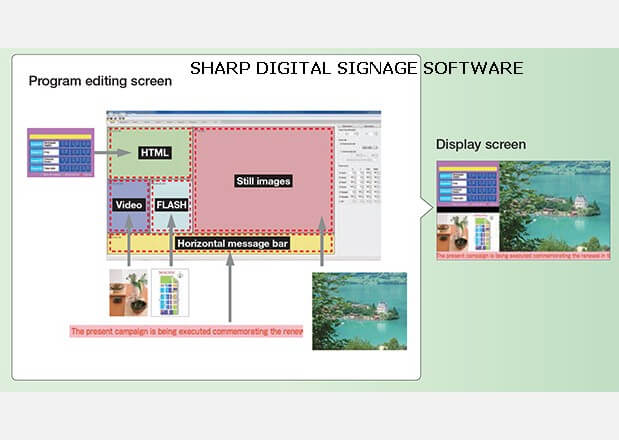
Task: Click the Display screen heading
Action: (482, 145)
